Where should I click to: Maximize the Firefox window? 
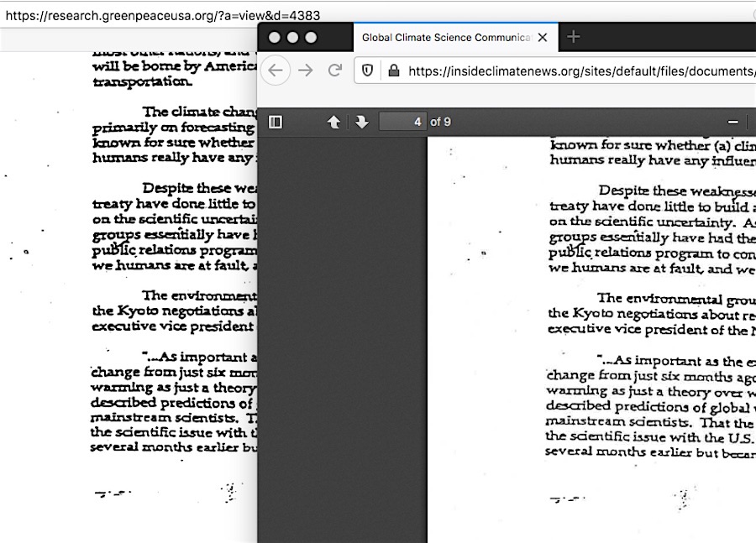click(311, 37)
